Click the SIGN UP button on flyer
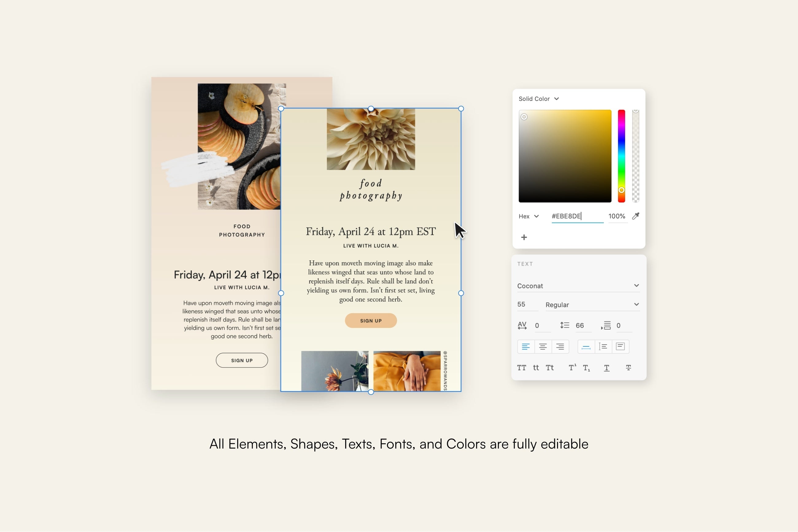798x532 pixels. [371, 321]
